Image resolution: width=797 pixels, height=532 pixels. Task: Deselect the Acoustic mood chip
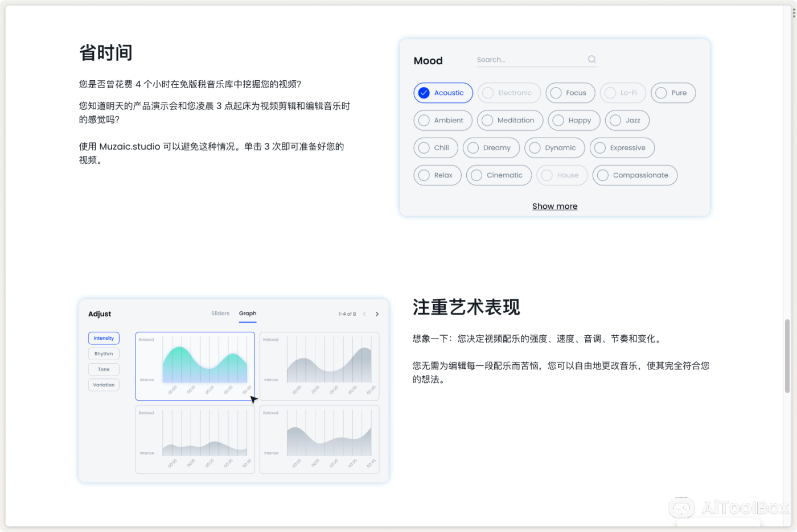[x=443, y=93]
